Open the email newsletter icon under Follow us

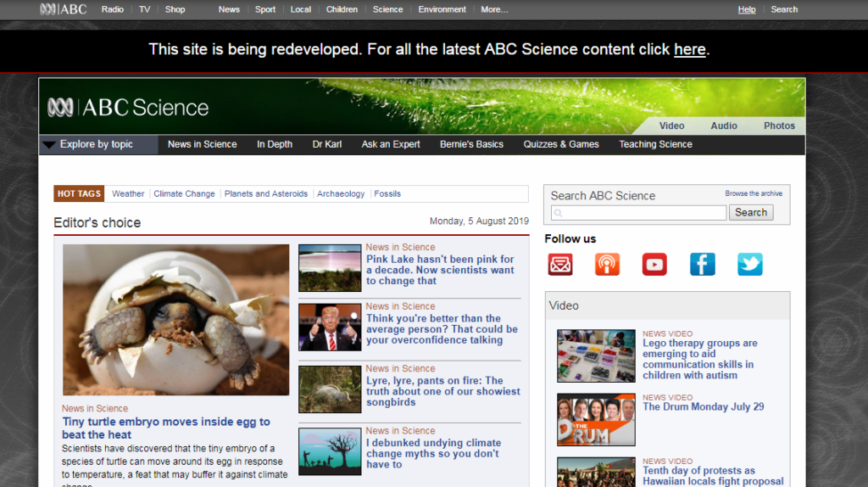pos(559,264)
